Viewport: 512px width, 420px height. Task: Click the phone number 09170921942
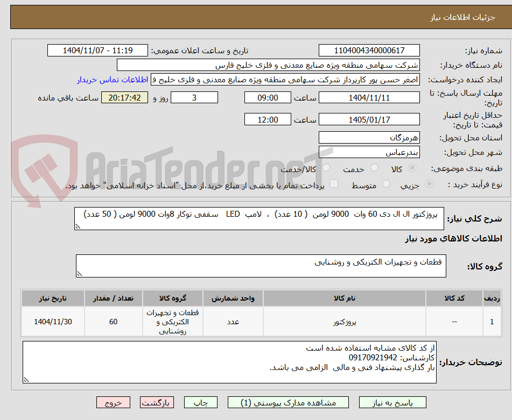point(373,358)
